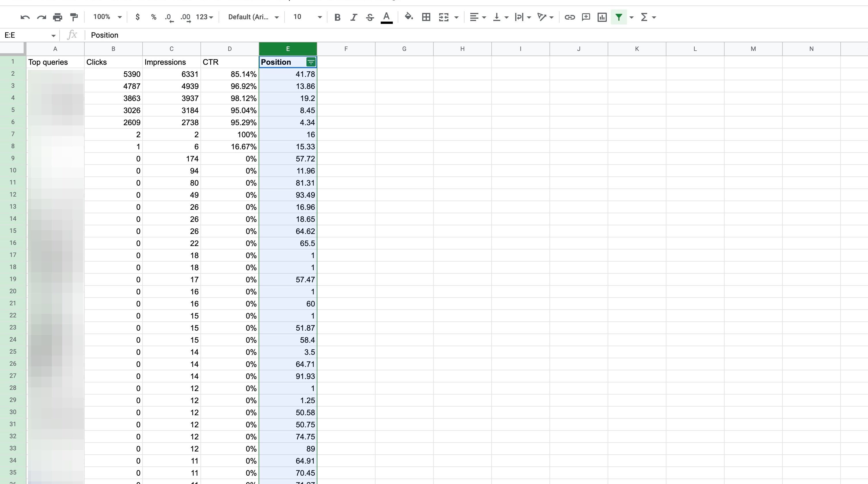Select column A header
The height and width of the screenshot is (484, 868).
tap(55, 49)
